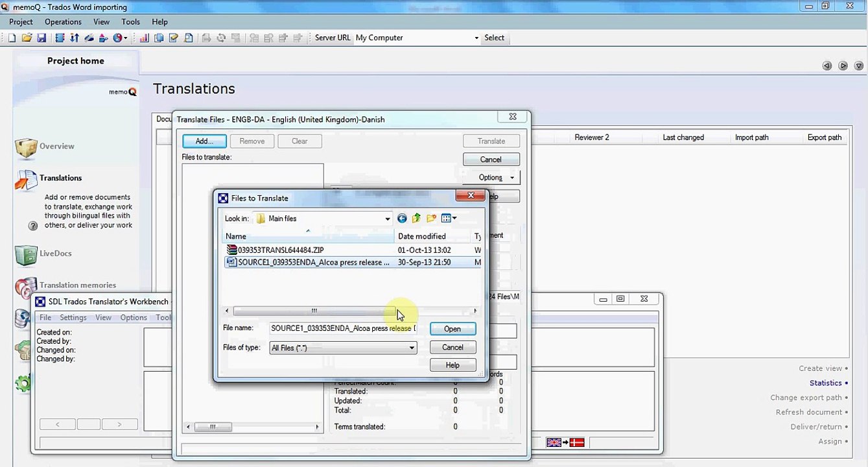Click the Export path column header

pyautogui.click(x=825, y=138)
